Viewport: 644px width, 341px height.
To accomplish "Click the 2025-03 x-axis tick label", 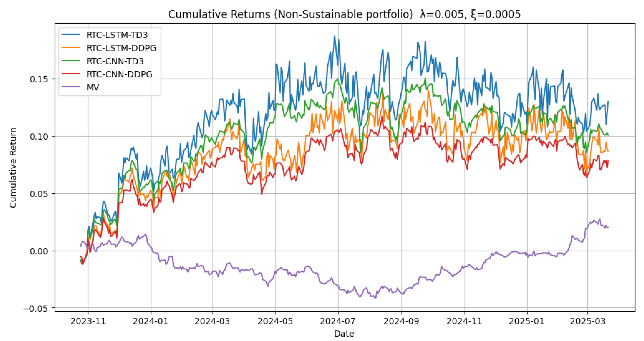I will pos(588,321).
